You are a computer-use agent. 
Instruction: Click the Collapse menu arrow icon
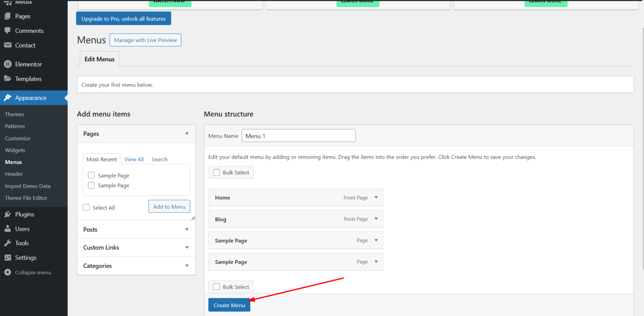click(x=8, y=272)
